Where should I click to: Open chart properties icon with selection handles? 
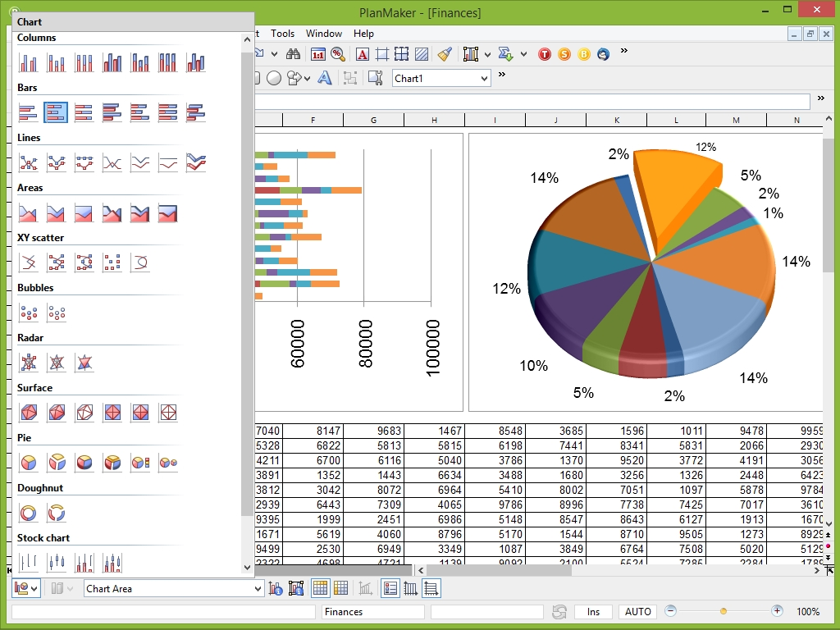[x=296, y=589]
